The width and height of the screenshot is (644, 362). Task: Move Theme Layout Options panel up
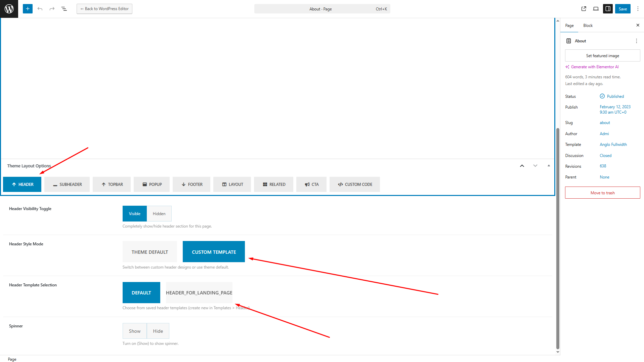coord(522,166)
